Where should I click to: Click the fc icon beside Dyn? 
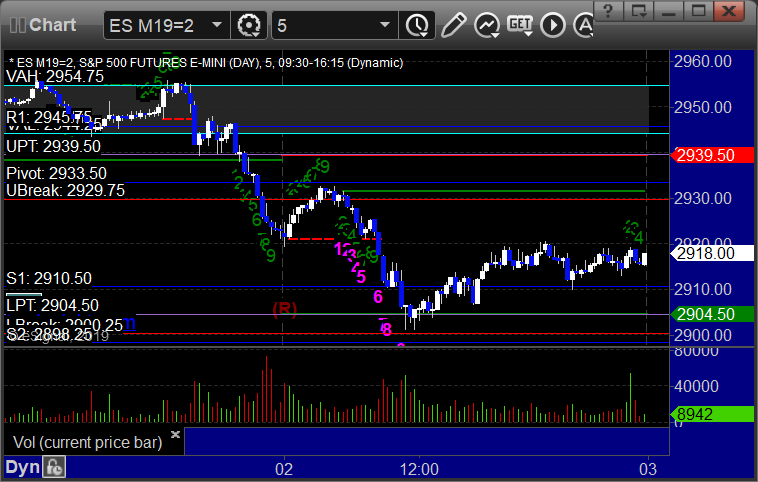pyautogui.click(x=54, y=467)
